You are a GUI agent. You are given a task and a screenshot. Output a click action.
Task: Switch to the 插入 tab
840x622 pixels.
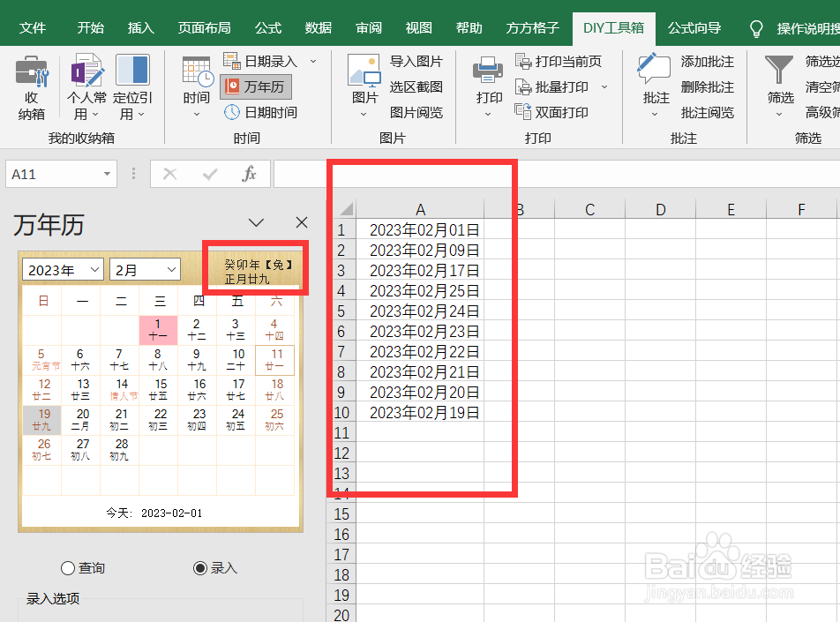click(141, 28)
